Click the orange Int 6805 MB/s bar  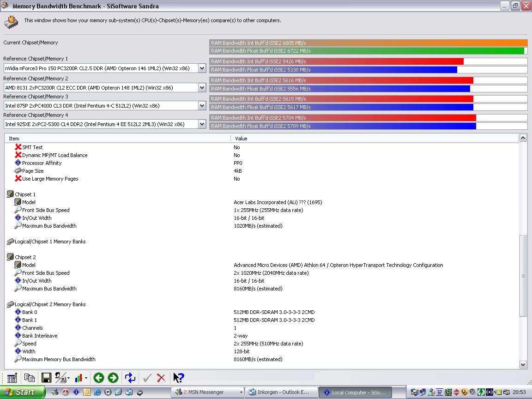pyautogui.click(x=369, y=43)
